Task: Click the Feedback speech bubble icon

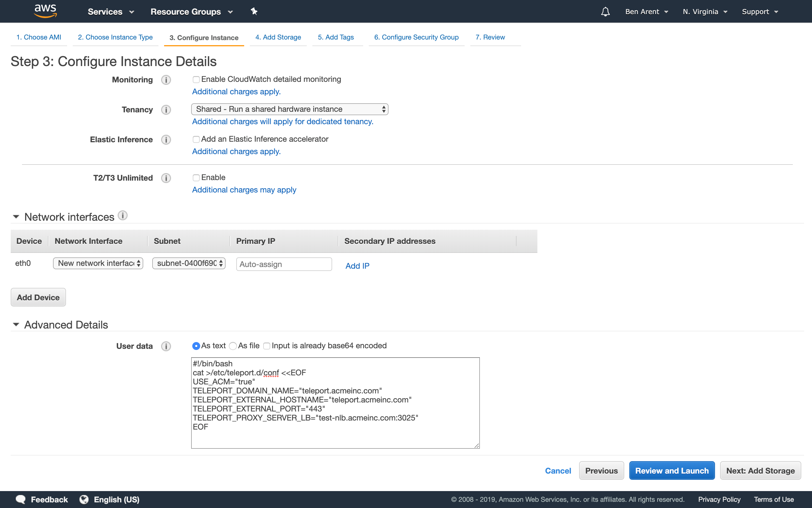Action: pyautogui.click(x=21, y=500)
